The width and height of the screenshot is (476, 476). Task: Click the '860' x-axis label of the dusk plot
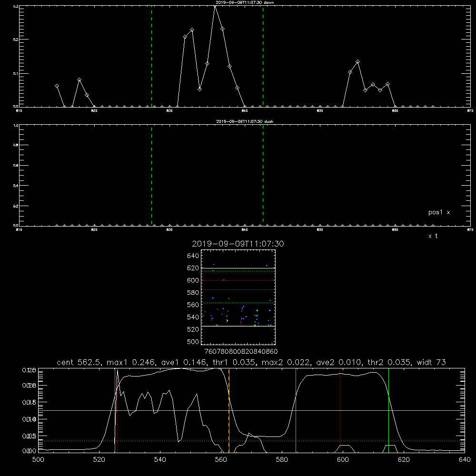point(395,230)
